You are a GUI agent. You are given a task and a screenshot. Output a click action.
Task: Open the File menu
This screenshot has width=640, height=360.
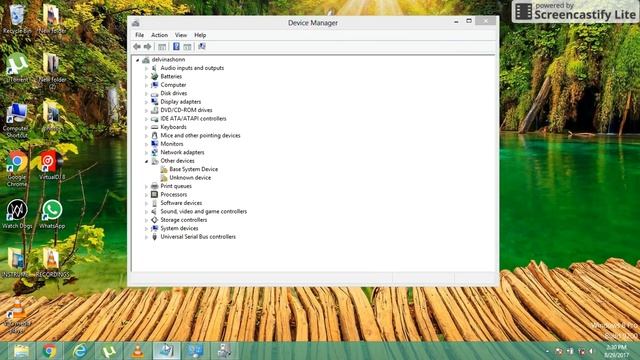[x=139, y=35]
